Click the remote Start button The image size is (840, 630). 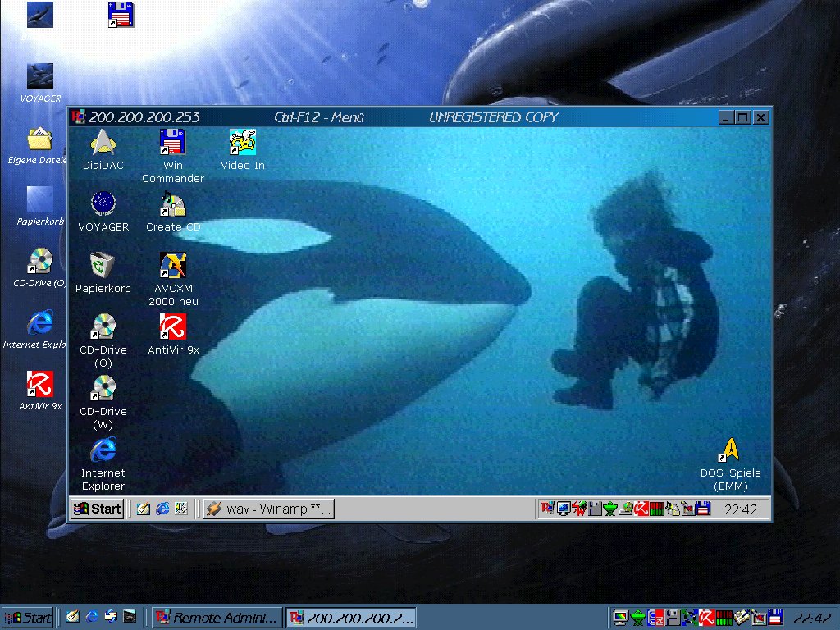[x=97, y=509]
